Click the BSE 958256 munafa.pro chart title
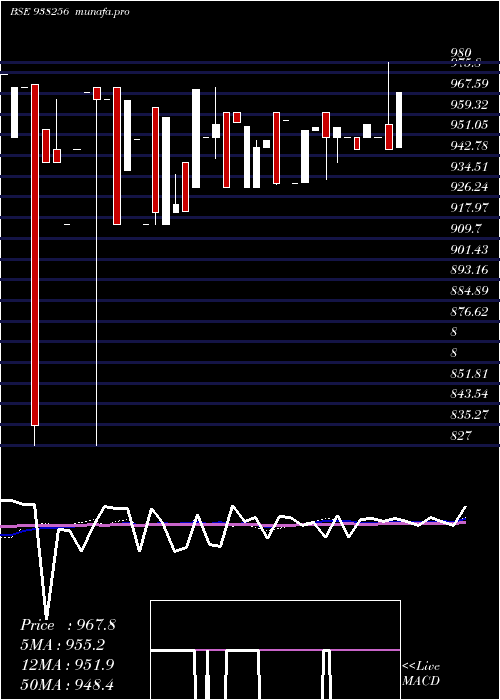The height and width of the screenshot is (700, 500). tap(70, 12)
